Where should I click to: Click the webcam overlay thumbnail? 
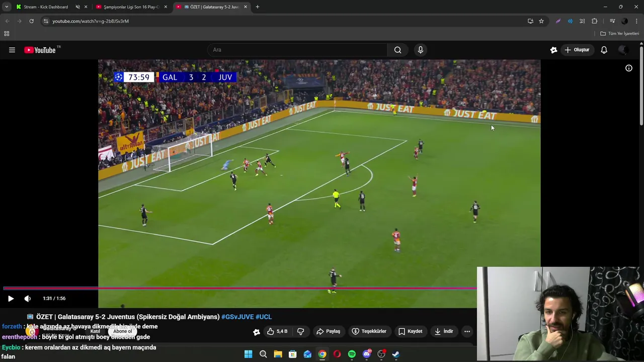pyautogui.click(x=560, y=314)
